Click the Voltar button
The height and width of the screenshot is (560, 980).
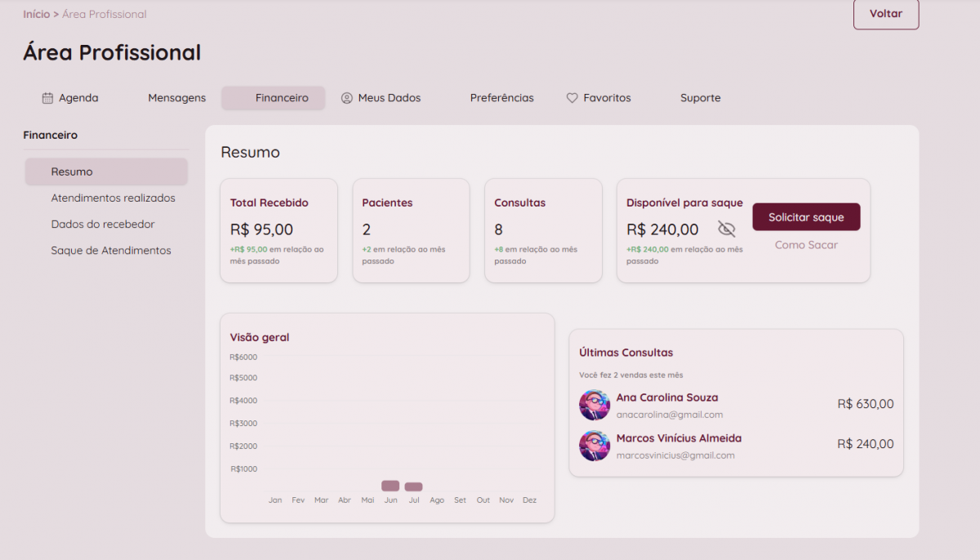(885, 14)
